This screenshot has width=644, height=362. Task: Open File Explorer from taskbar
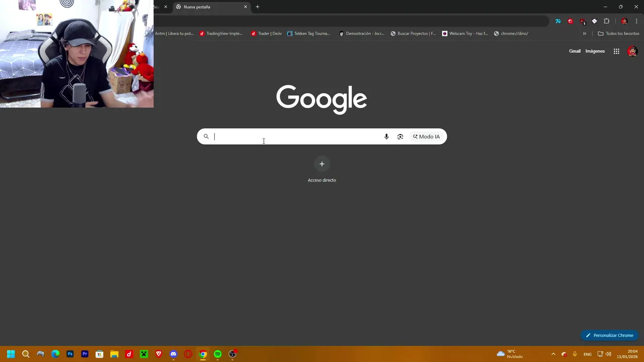(114, 354)
